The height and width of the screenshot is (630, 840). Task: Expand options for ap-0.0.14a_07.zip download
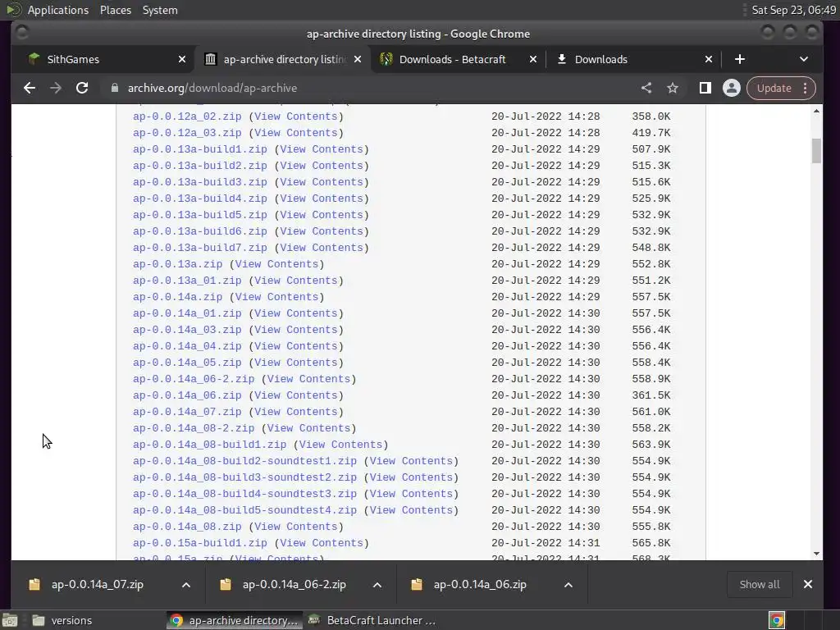click(186, 585)
